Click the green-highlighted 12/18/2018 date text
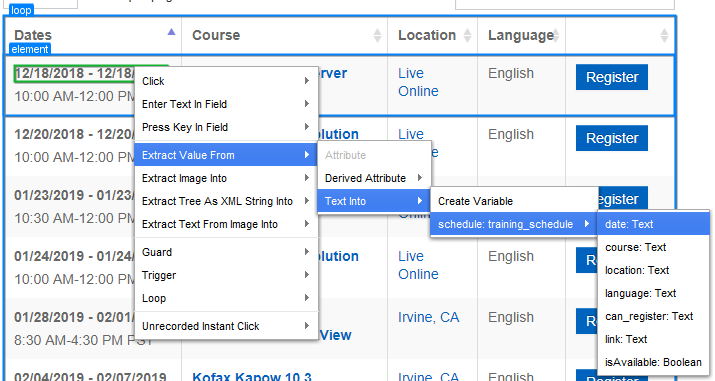The width and height of the screenshot is (715, 381). 75,73
